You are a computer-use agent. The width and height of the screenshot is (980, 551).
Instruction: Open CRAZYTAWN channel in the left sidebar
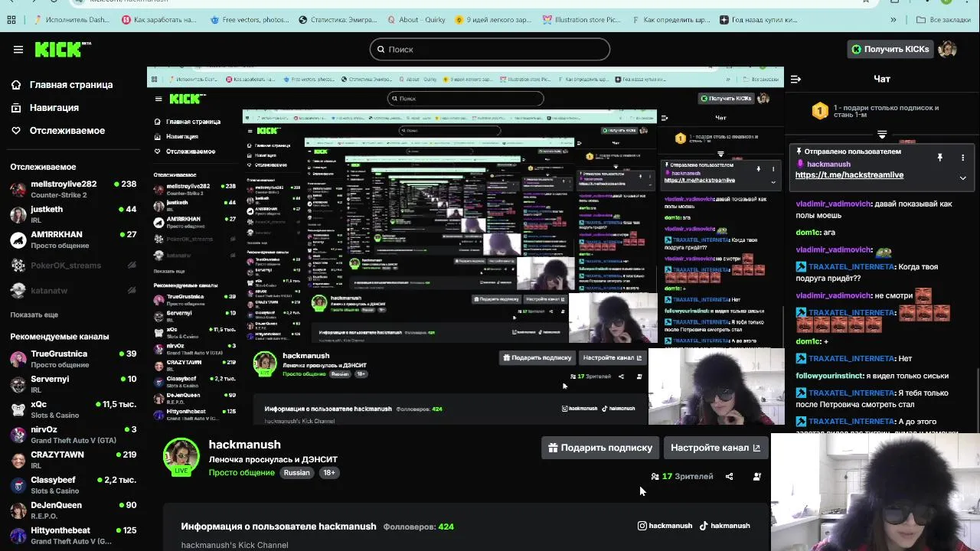[x=73, y=460]
